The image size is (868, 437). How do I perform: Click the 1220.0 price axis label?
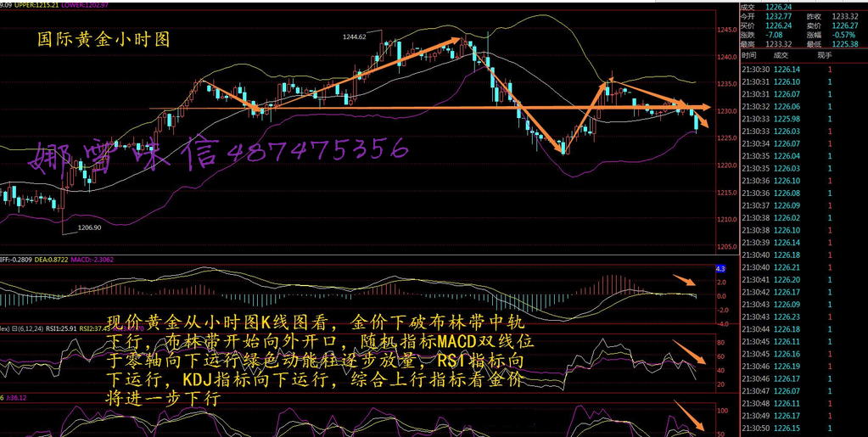(726, 165)
